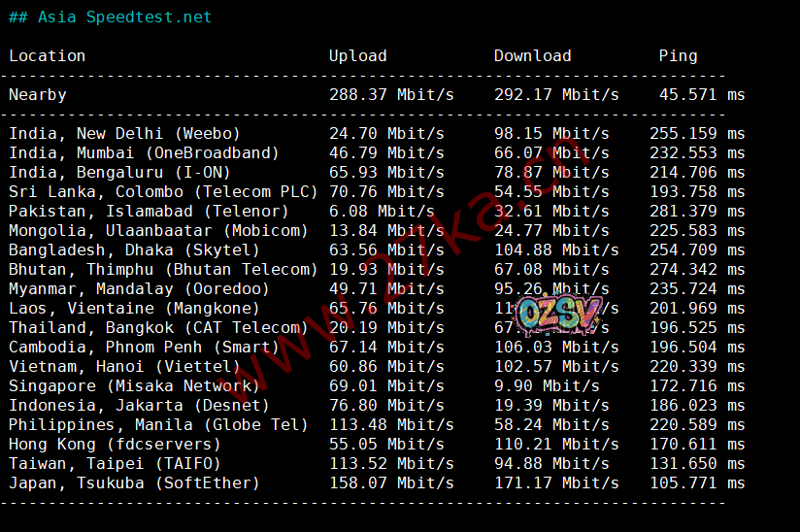Select Philippines, Manila (Globe Tel) line
Viewport: 800px width, 532px height.
tap(158, 425)
